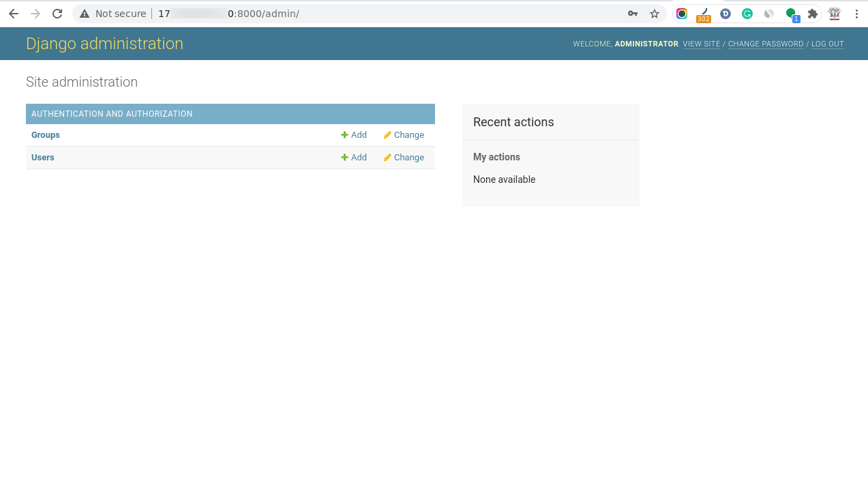Log out using the Log out link
The image size is (868, 477).
coord(828,44)
